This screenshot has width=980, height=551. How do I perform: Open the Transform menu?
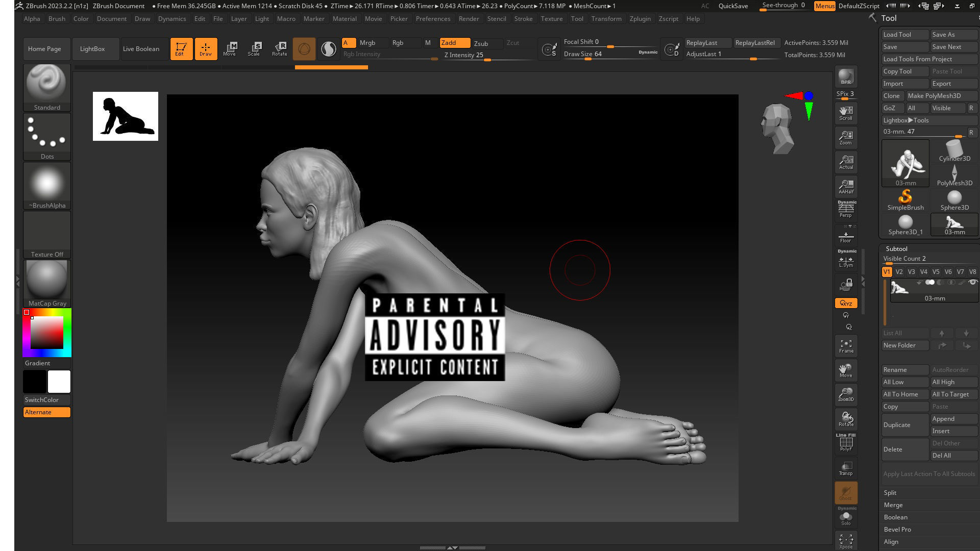click(606, 18)
